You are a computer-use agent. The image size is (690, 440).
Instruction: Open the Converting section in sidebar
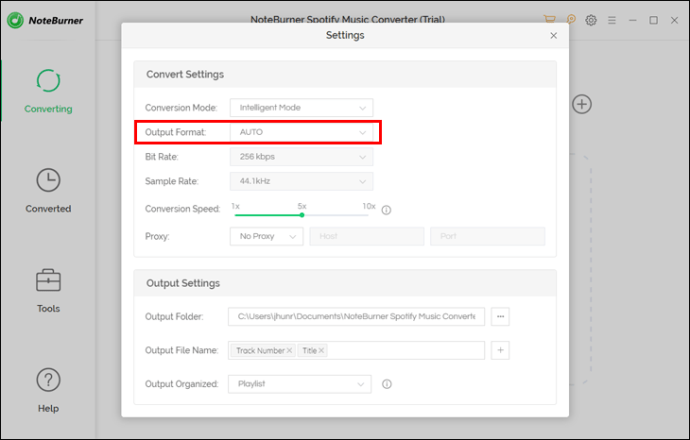(x=48, y=91)
